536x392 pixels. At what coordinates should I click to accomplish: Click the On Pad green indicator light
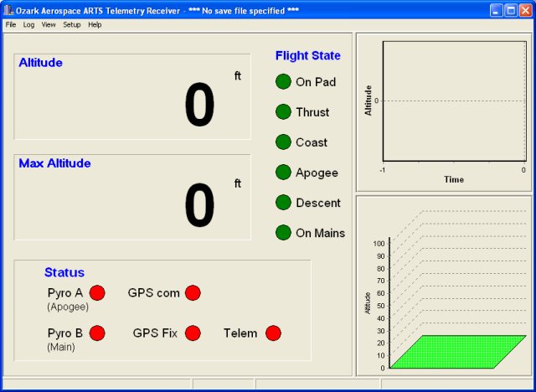[x=283, y=82]
